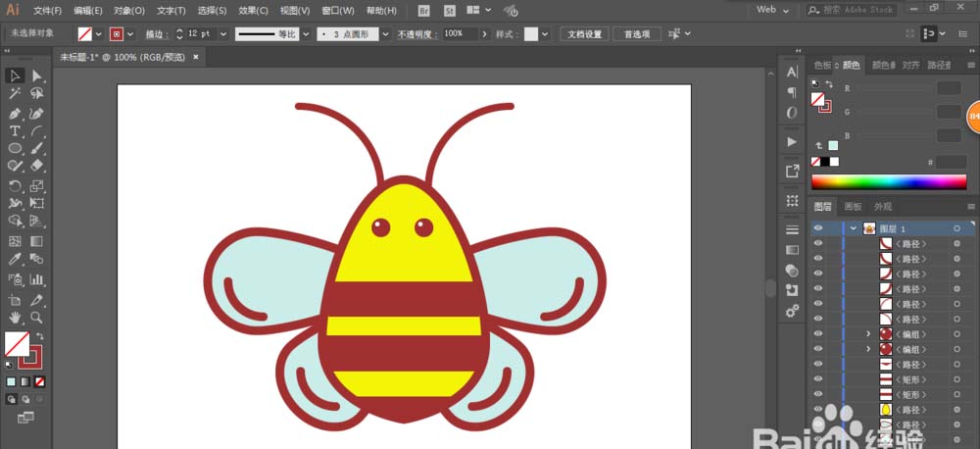Screen dimensions: 980x449
Task: Open the stroke color dropdown in control bar
Action: (130, 33)
